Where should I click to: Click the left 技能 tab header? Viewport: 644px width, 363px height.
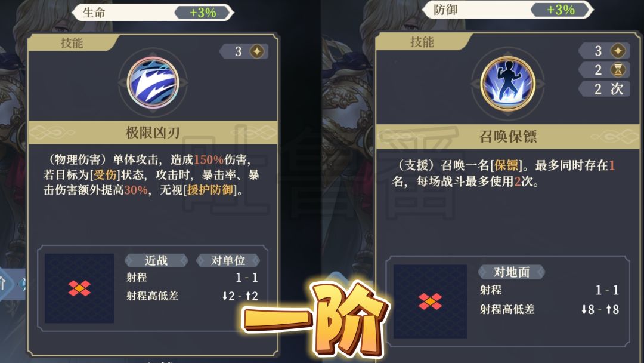[x=72, y=43]
